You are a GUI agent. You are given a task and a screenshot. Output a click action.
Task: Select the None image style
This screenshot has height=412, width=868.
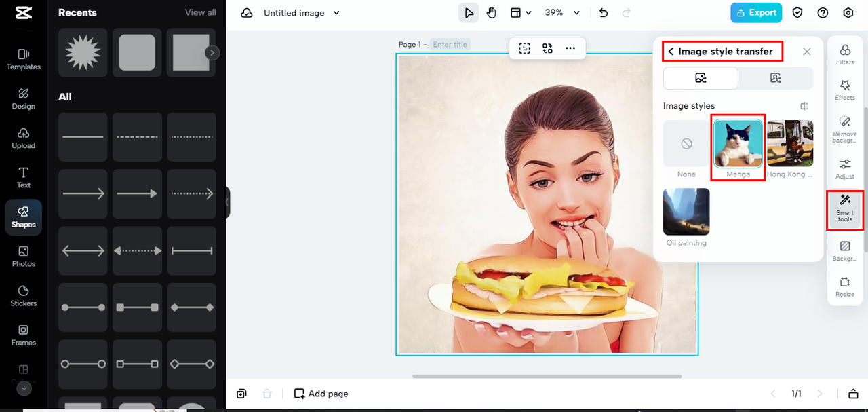coord(686,144)
